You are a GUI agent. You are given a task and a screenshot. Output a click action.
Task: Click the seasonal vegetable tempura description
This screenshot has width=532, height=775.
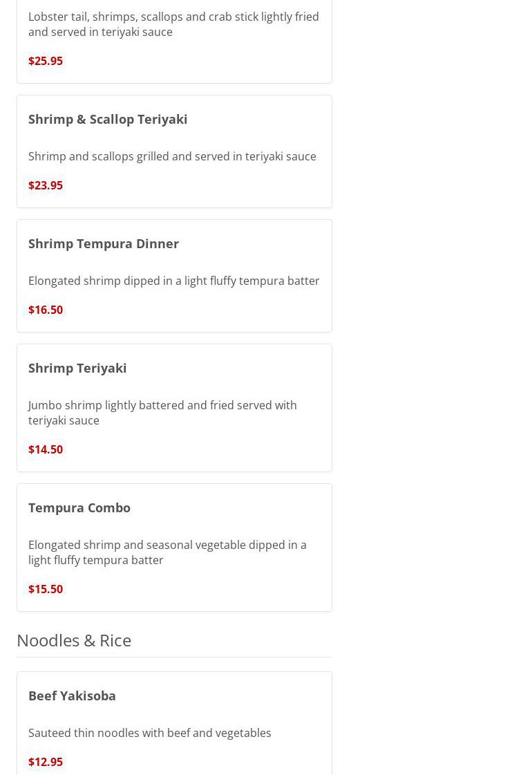coord(167,552)
